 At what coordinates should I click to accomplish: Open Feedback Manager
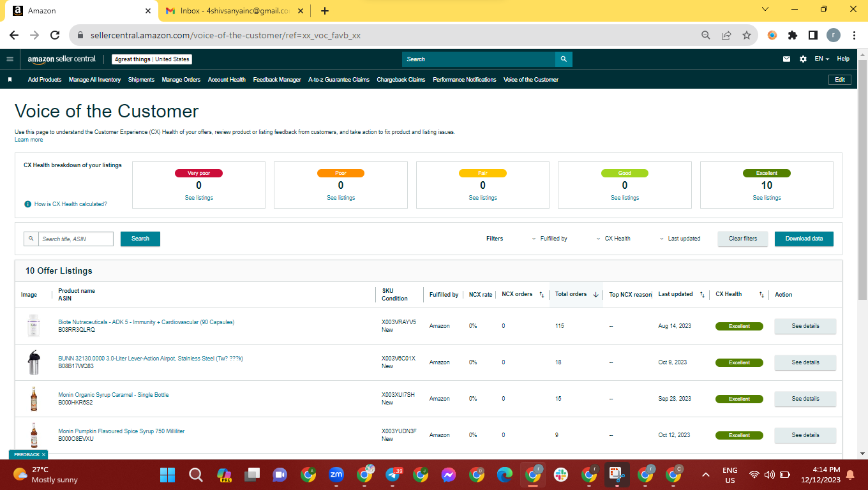pyautogui.click(x=277, y=80)
